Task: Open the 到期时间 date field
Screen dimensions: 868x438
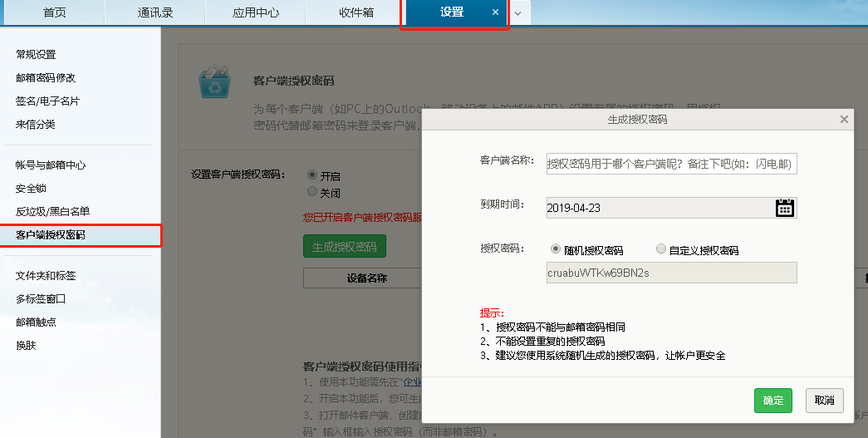Action: tap(660, 208)
